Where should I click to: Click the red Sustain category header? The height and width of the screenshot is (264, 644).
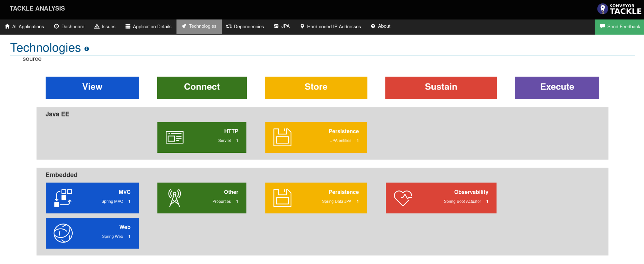[441, 88]
